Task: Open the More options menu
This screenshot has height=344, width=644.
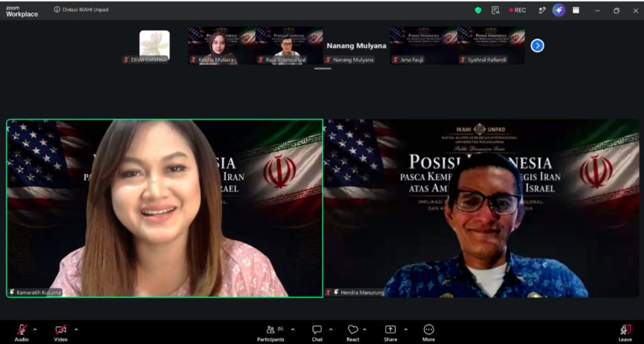Action: 428,333
